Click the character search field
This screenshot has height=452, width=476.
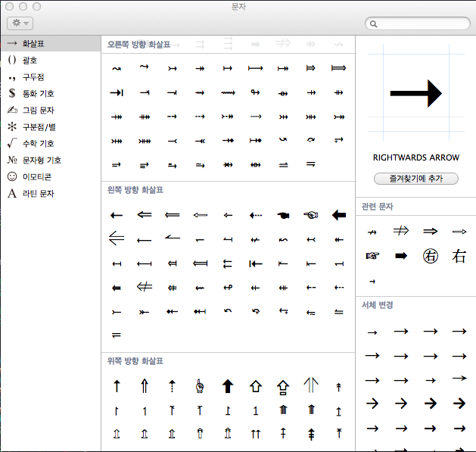click(418, 23)
